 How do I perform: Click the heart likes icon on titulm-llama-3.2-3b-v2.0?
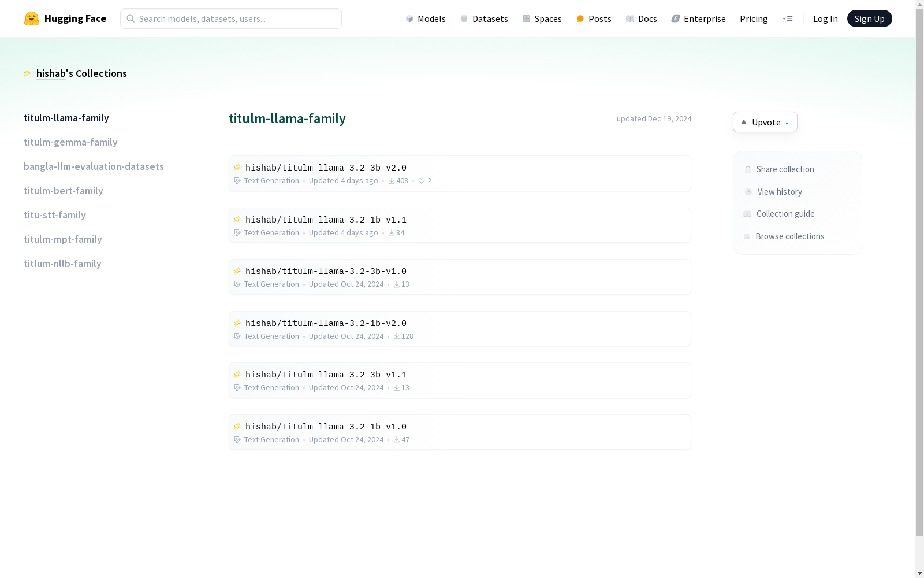422,181
